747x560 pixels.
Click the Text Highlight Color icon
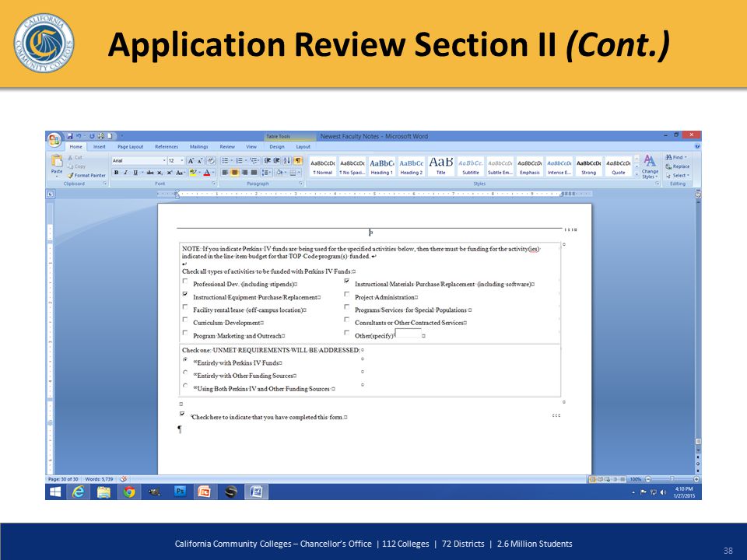tap(193, 173)
